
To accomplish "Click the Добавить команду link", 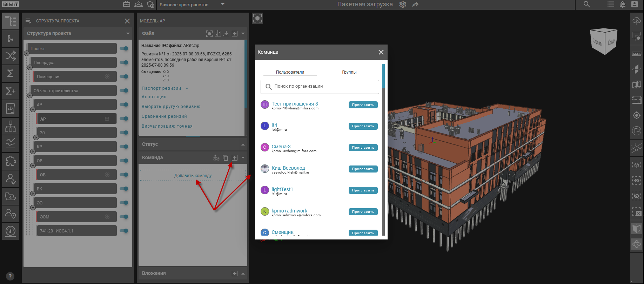I will point(193,176).
